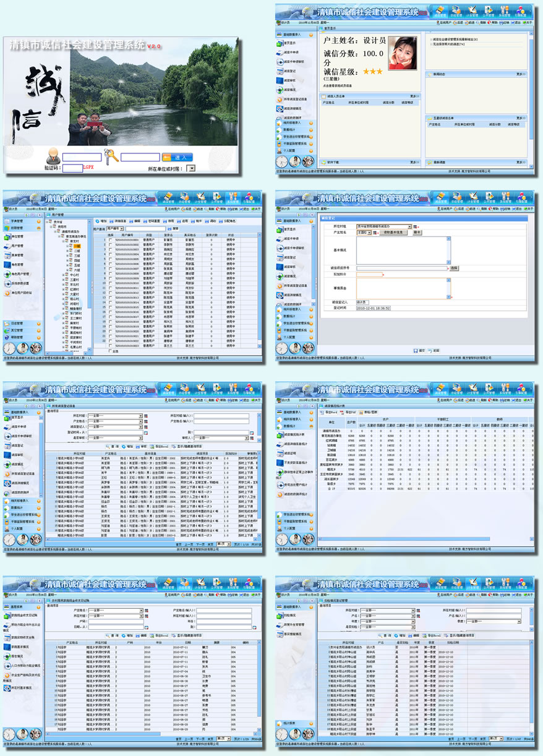Check the row 22 checkbox in user table
Image resolution: width=543 pixels, height=756 pixels.
click(x=110, y=341)
